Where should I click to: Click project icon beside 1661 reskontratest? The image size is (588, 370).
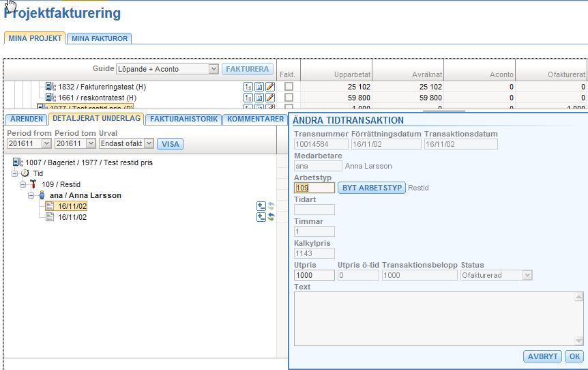point(50,97)
